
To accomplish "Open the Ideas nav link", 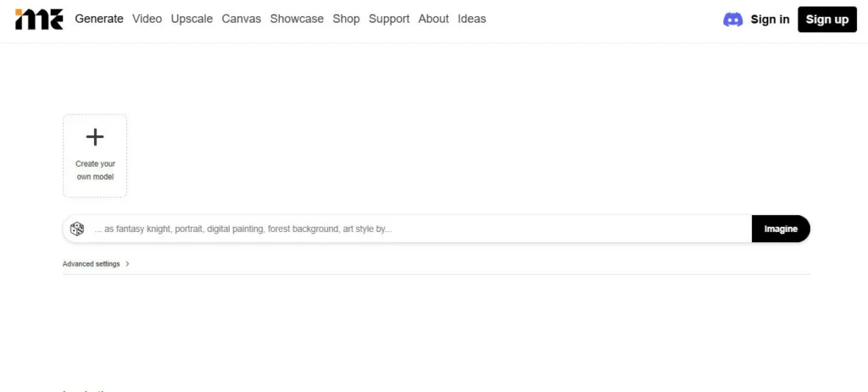I will [471, 19].
